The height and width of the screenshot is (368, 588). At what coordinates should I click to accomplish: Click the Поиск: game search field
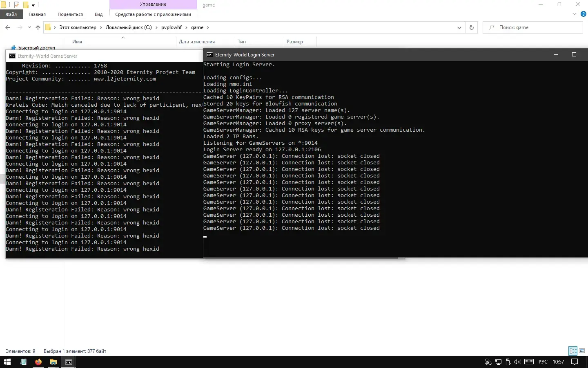(x=533, y=27)
